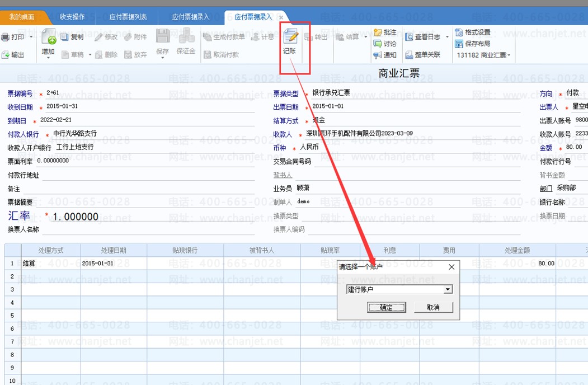
Task: Close the active 应付票据录入 tab
Action: click(x=281, y=17)
